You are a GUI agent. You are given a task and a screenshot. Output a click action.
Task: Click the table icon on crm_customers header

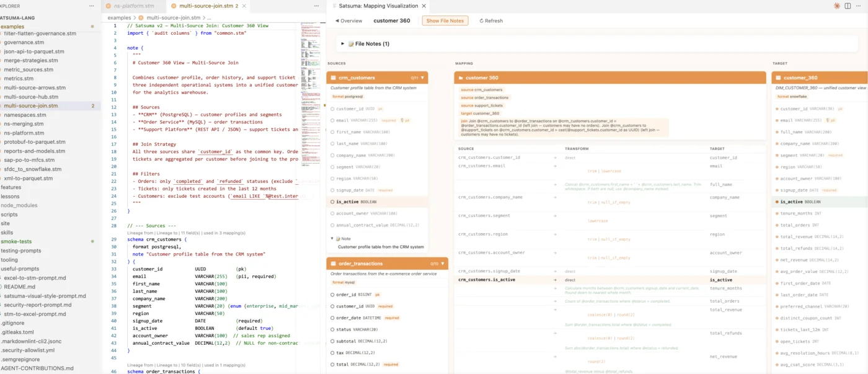(x=334, y=78)
